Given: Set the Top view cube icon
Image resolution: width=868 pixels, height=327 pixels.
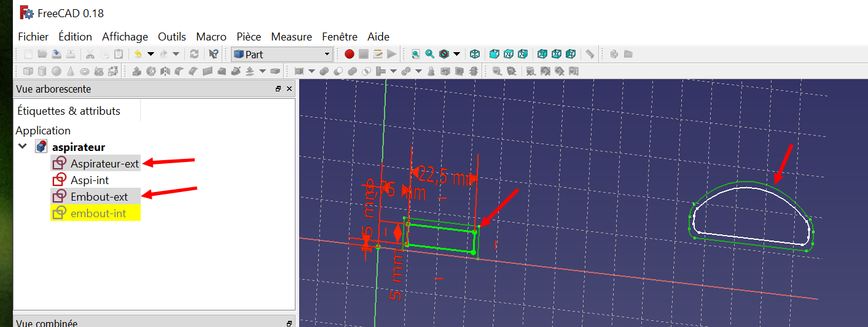Looking at the screenshot, I should click(x=509, y=54).
